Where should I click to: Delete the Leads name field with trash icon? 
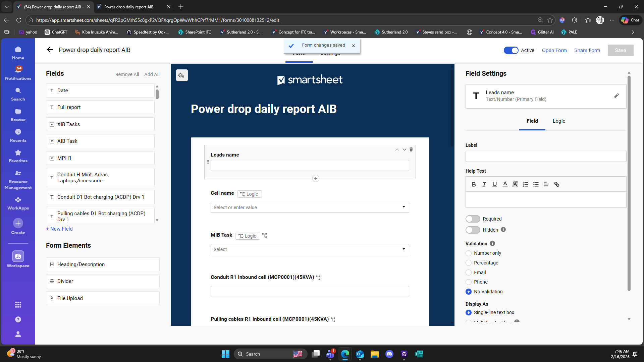[411, 149]
